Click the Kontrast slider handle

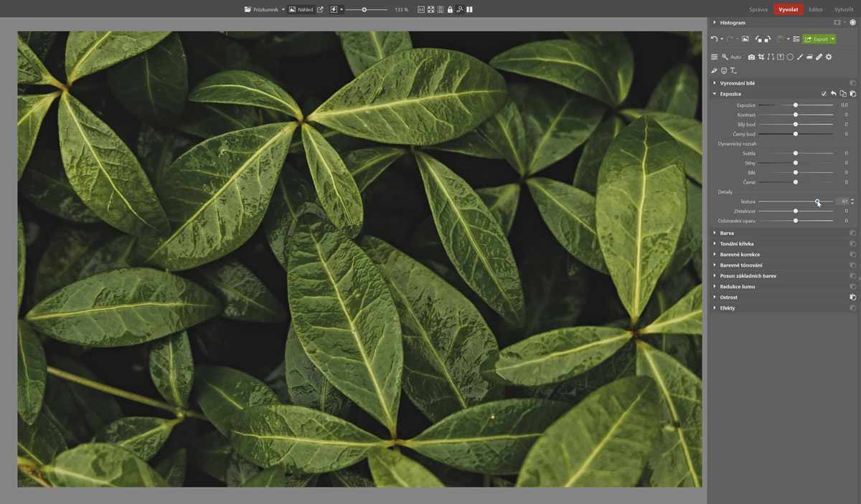click(796, 115)
